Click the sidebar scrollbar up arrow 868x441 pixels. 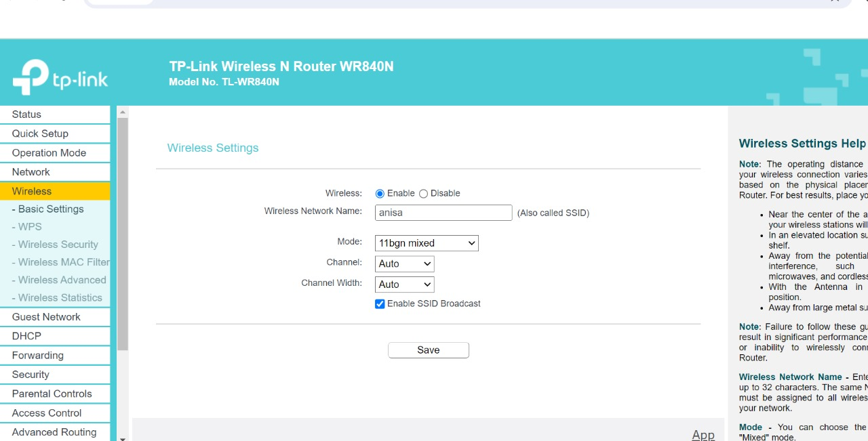point(123,112)
